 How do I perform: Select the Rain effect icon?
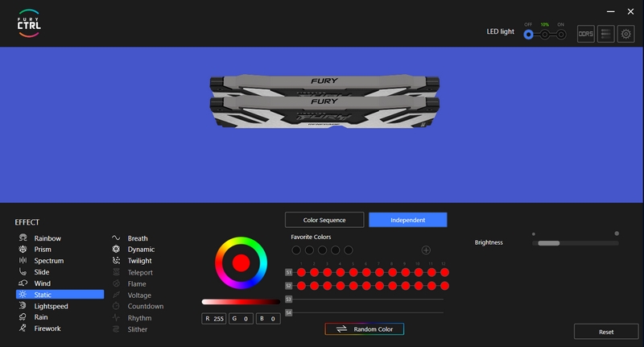point(23,317)
